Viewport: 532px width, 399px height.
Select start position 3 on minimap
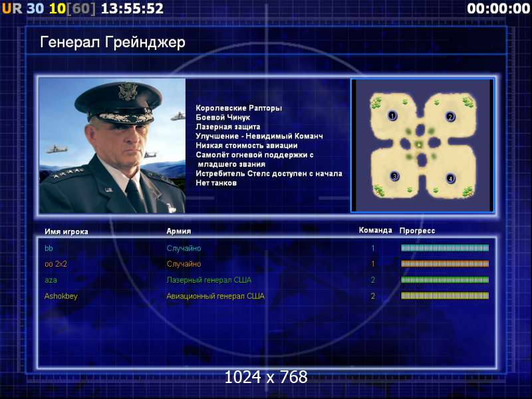[394, 176]
